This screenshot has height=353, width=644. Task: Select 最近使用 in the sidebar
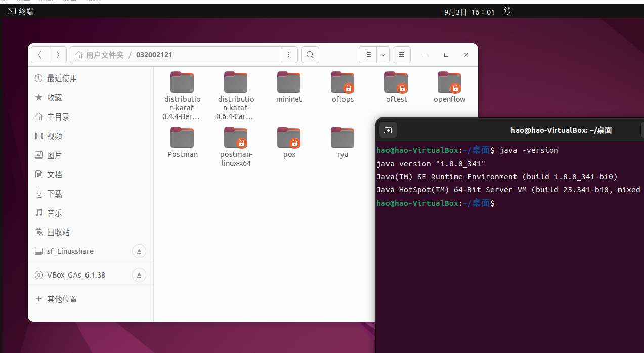[x=91, y=79]
